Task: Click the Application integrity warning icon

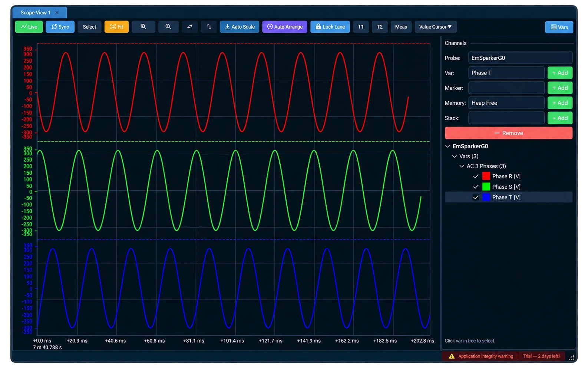Action: pyautogui.click(x=452, y=356)
